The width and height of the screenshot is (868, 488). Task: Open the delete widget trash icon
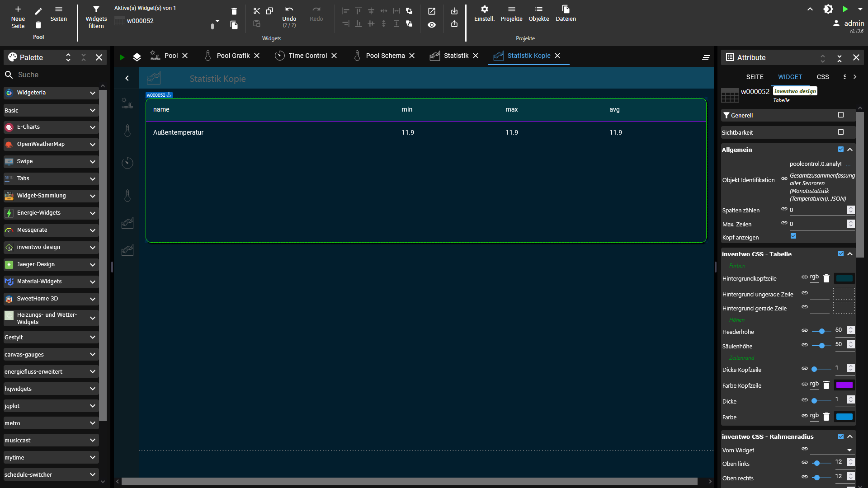click(x=234, y=11)
